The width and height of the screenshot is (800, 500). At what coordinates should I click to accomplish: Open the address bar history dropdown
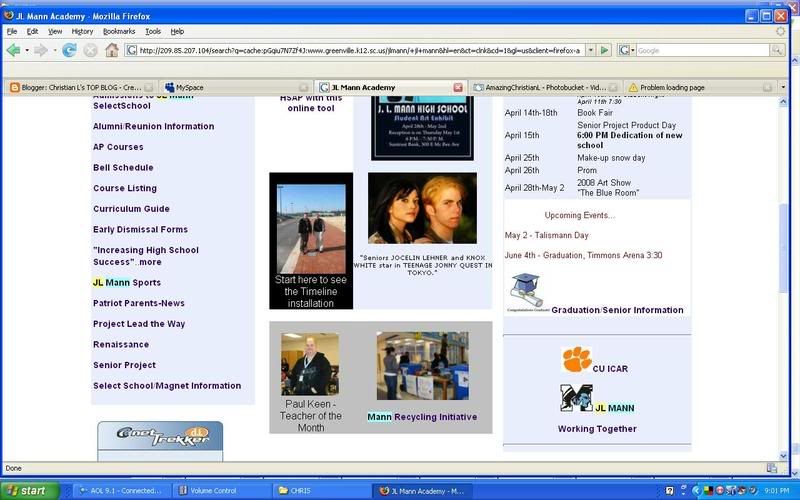(590, 50)
